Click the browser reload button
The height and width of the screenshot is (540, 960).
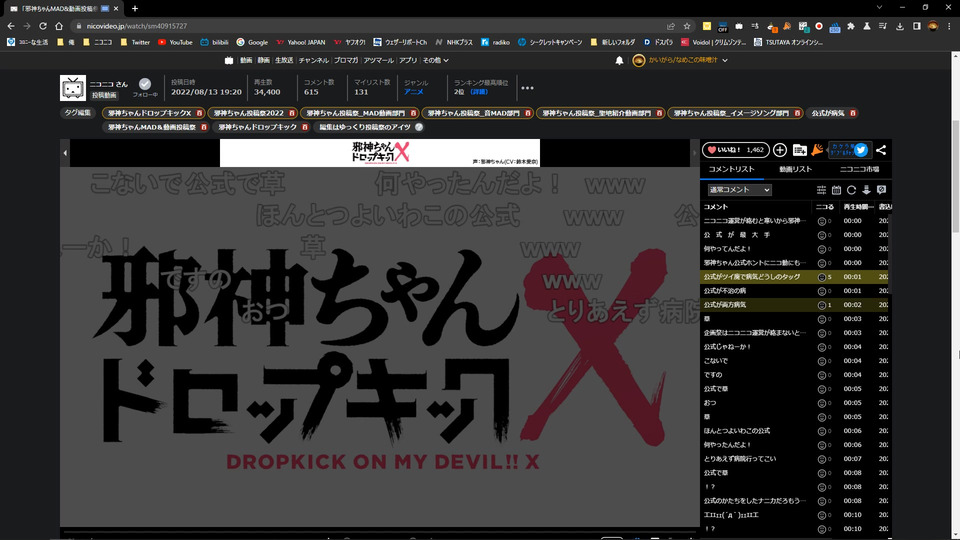[x=43, y=26]
